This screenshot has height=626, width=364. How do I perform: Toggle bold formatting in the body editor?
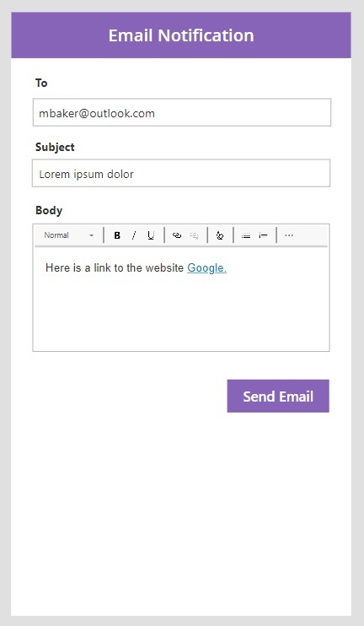[x=117, y=235]
